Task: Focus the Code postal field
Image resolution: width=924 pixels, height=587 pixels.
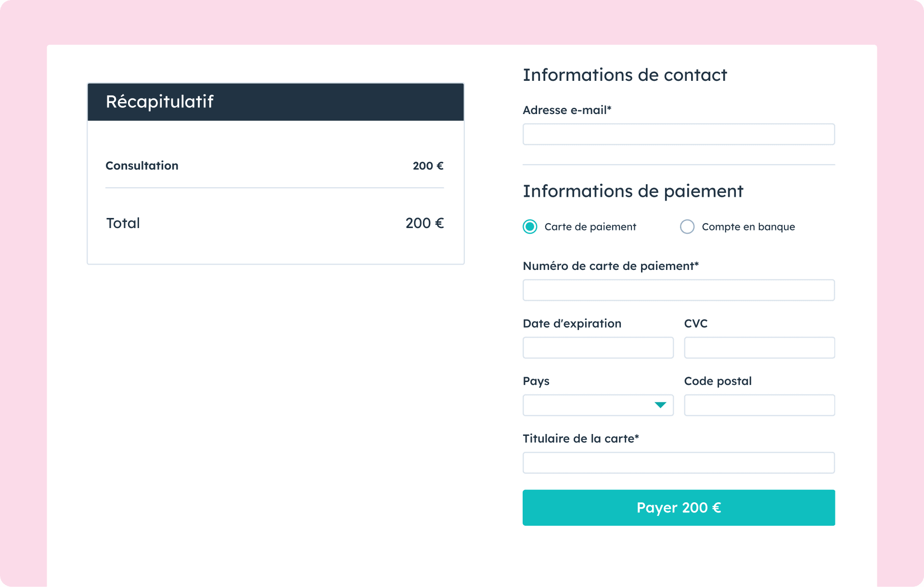Action: click(759, 405)
